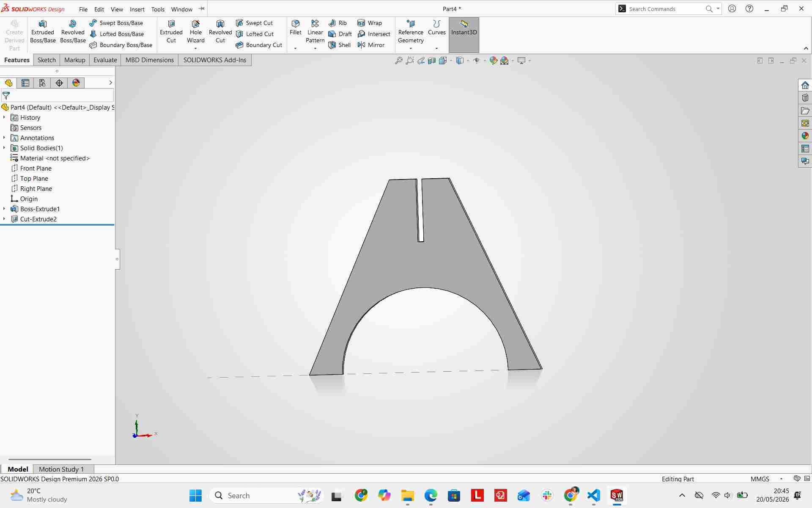Toggle Instant3D mode
This screenshot has height=508, width=812.
pos(464,35)
